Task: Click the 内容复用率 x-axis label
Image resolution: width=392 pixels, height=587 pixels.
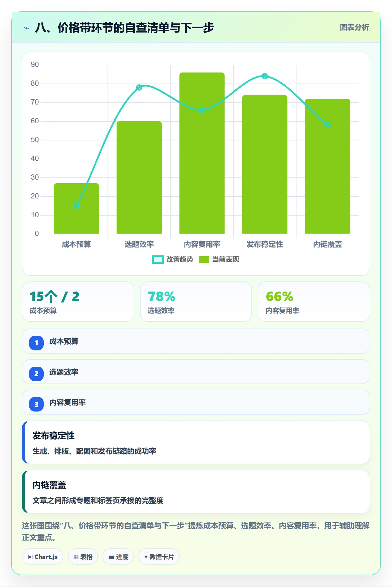Action: click(x=202, y=244)
